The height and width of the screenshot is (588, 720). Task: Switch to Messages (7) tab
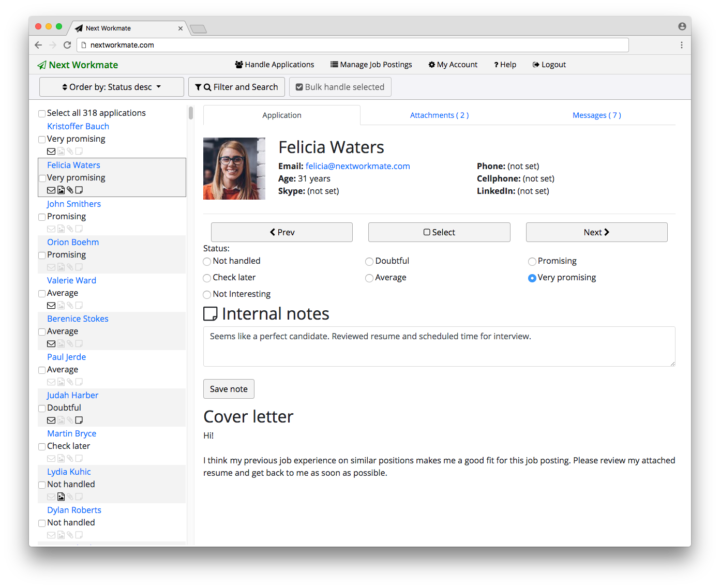[x=596, y=115]
